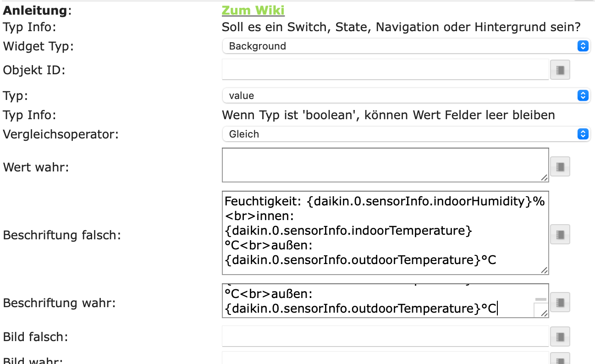Image resolution: width=595 pixels, height=364 pixels.
Task: Click the Beschriftung wahr resize handle
Action: coord(544,314)
